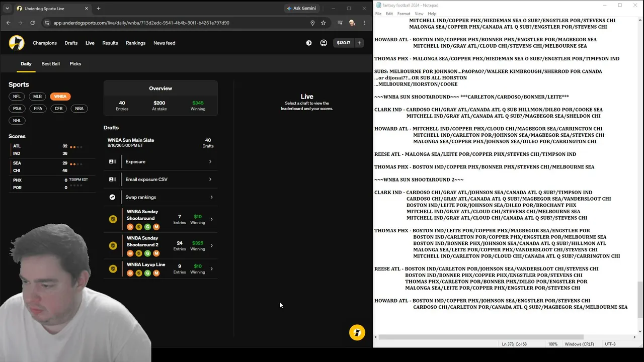The width and height of the screenshot is (644, 362).
Task: Toggle the WNBA sport filter
Action: coord(60,97)
